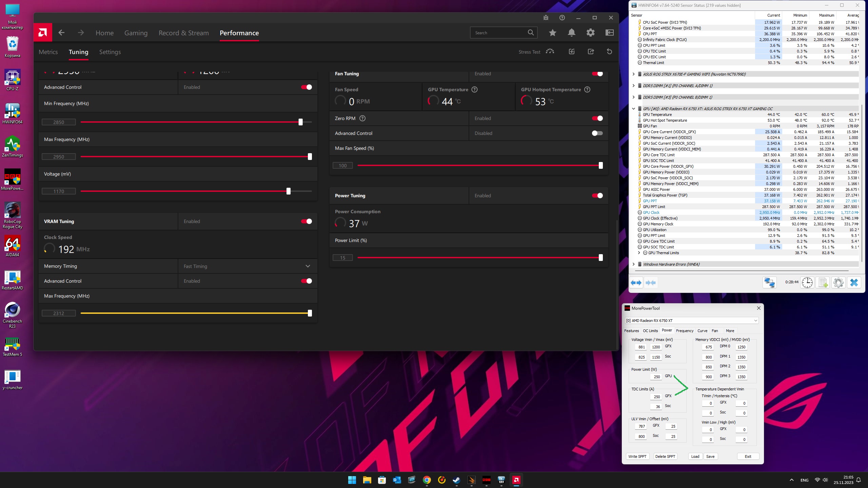
Task: Open AMD Software settings gear
Action: [x=591, y=33]
